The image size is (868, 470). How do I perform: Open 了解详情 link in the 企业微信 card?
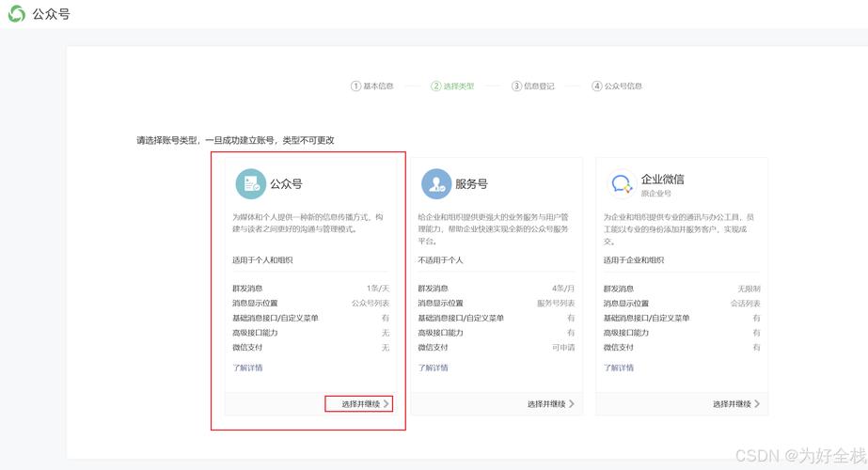click(619, 368)
